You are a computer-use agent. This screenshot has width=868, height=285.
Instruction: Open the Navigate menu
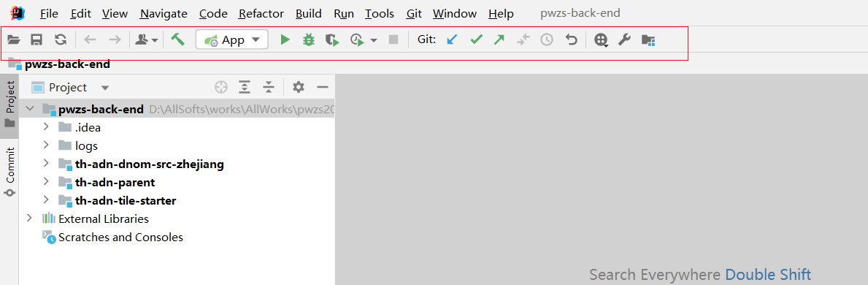[x=164, y=14]
